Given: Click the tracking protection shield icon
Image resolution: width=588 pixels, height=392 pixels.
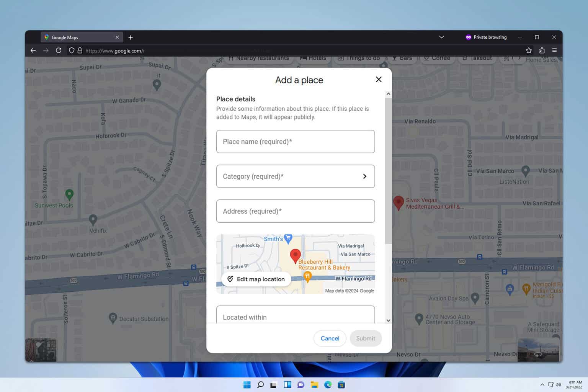Looking at the screenshot, I should [72, 51].
